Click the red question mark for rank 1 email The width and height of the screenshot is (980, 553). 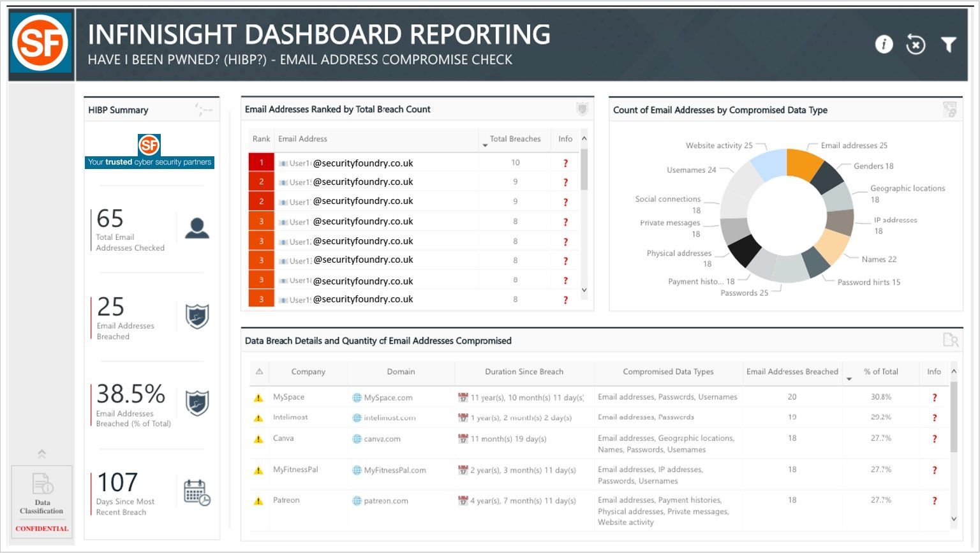pyautogui.click(x=565, y=163)
